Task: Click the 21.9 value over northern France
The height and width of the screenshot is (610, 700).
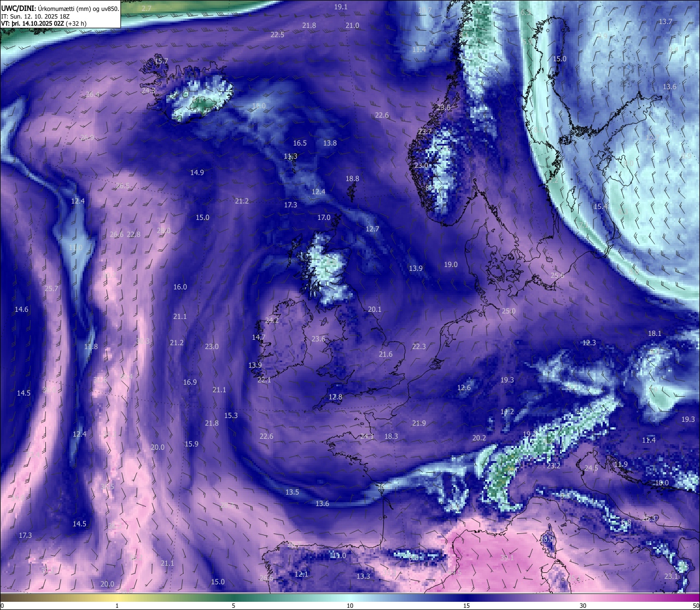Action: click(419, 423)
